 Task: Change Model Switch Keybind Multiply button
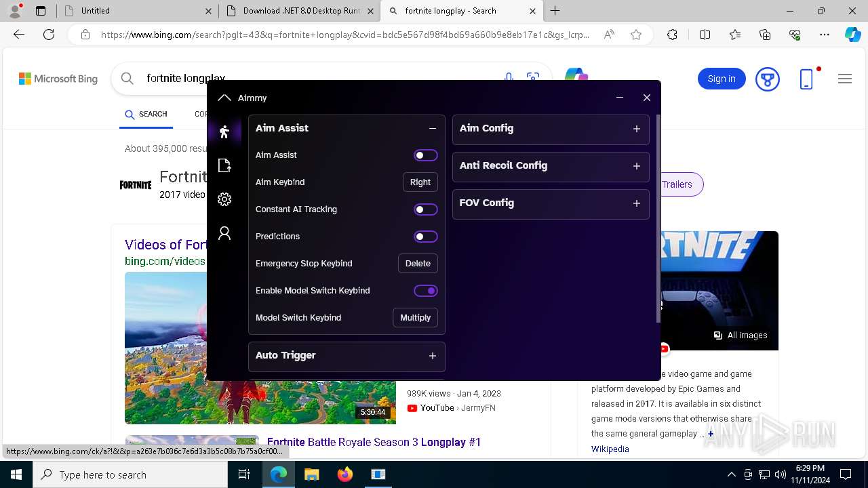pyautogui.click(x=416, y=318)
